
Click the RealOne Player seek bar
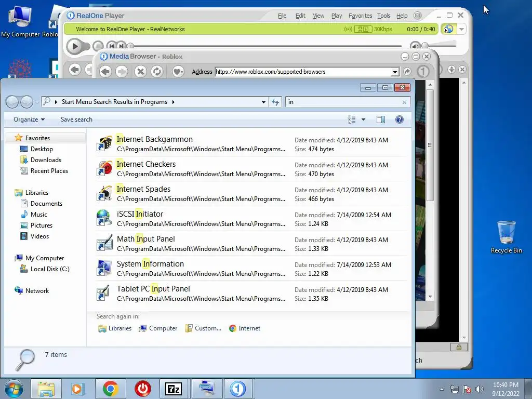[265, 46]
